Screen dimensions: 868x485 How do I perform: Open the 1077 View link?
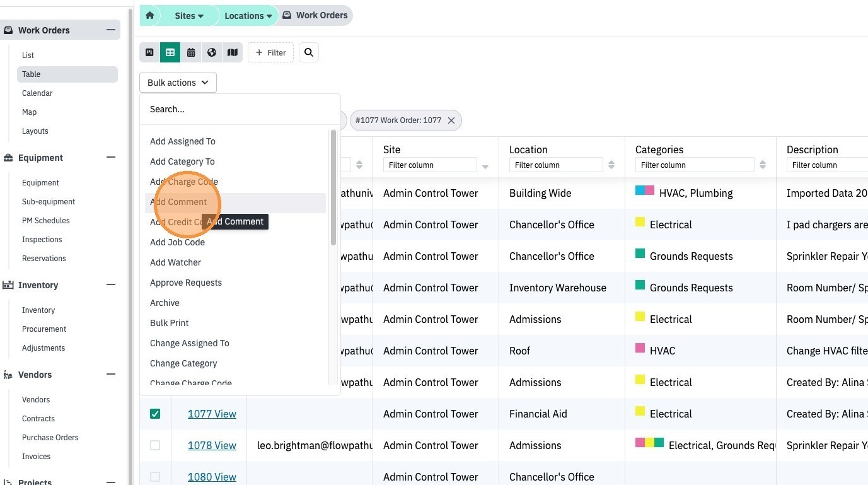pos(212,414)
